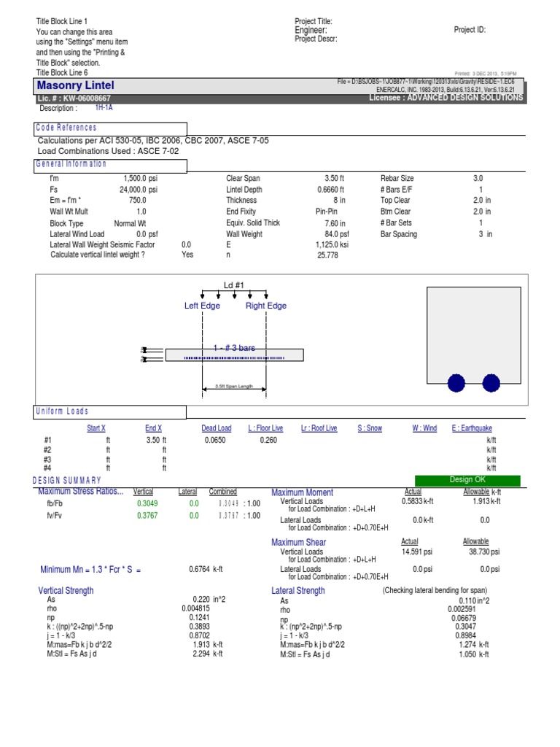Click the floor live value '0.260' in row #1
Viewport: 560px width, 747px height.
(268, 440)
